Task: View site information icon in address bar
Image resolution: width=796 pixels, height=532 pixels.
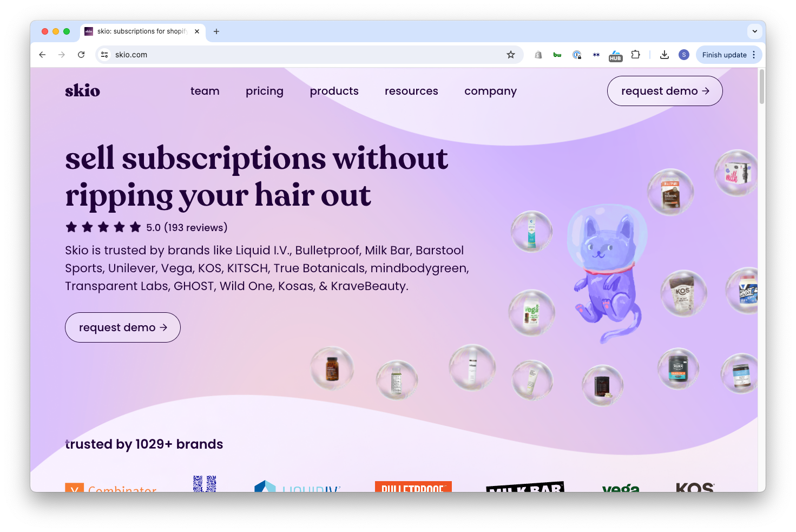Action: pos(105,55)
